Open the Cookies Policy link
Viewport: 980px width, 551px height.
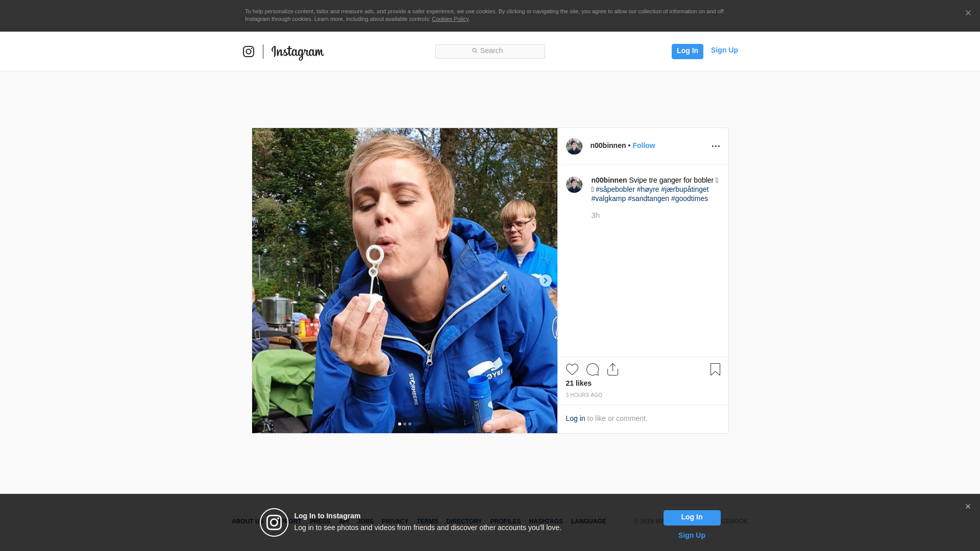[x=450, y=19]
